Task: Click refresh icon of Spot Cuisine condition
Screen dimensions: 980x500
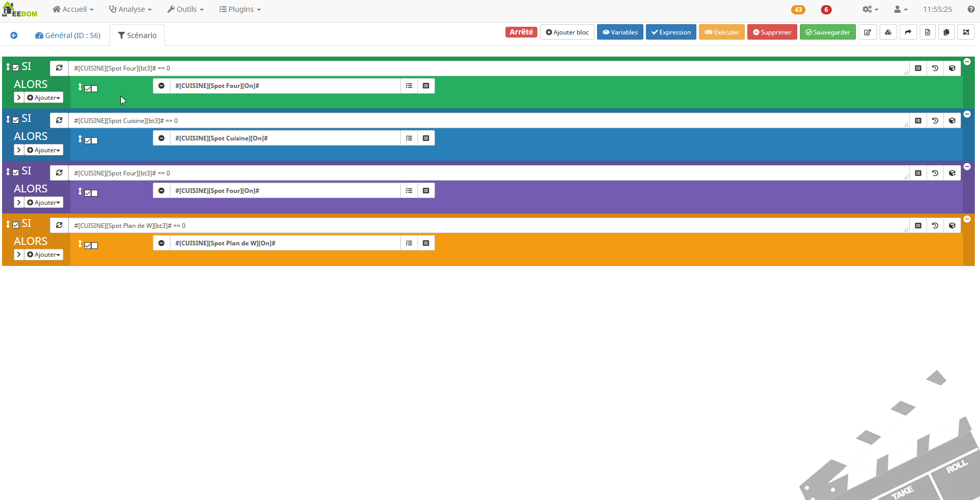Action: point(59,120)
